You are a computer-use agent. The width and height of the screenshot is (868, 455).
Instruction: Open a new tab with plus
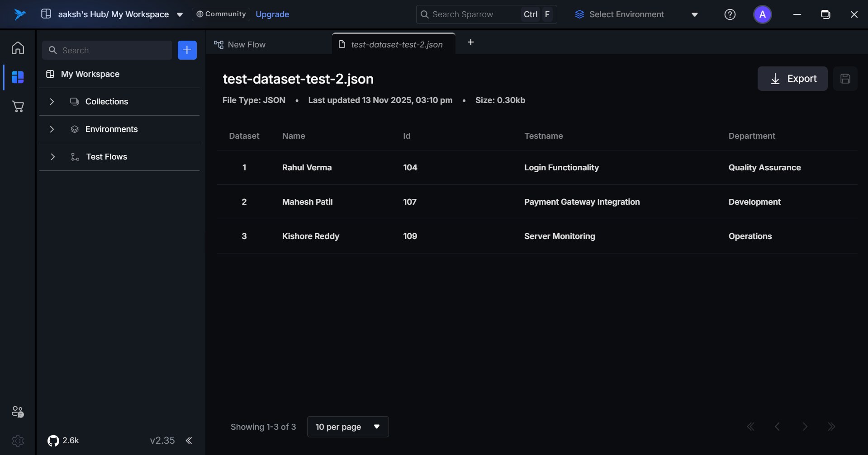coord(470,42)
